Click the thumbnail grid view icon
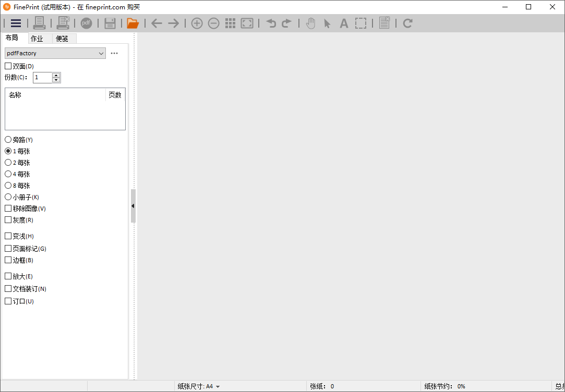The width and height of the screenshot is (565, 392). click(x=230, y=23)
